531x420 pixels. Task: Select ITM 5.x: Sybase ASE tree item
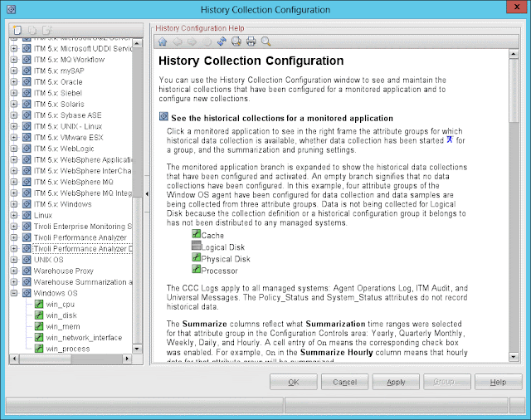(x=67, y=115)
